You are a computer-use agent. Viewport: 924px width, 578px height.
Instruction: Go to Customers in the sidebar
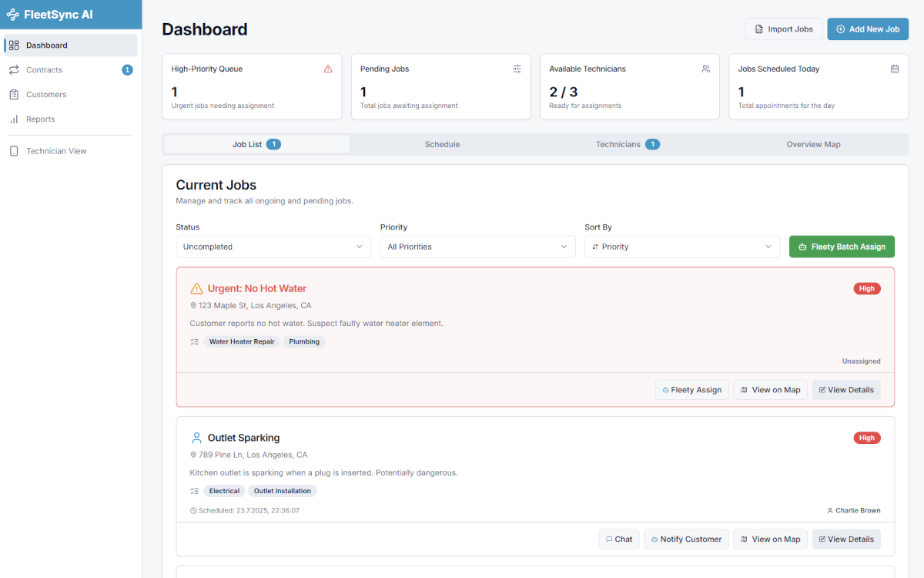tap(46, 95)
